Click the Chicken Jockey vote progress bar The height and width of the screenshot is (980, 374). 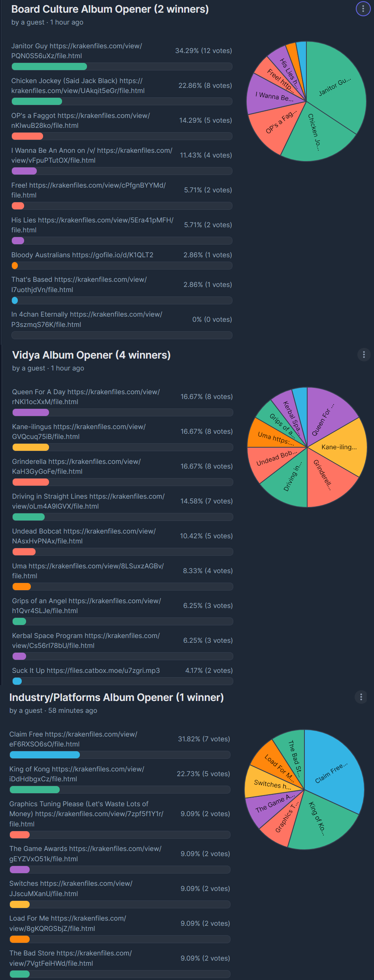(122, 101)
